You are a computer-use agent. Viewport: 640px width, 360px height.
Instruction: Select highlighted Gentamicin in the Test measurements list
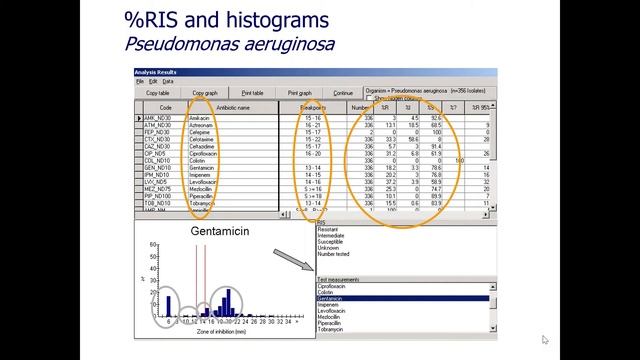[403, 299]
